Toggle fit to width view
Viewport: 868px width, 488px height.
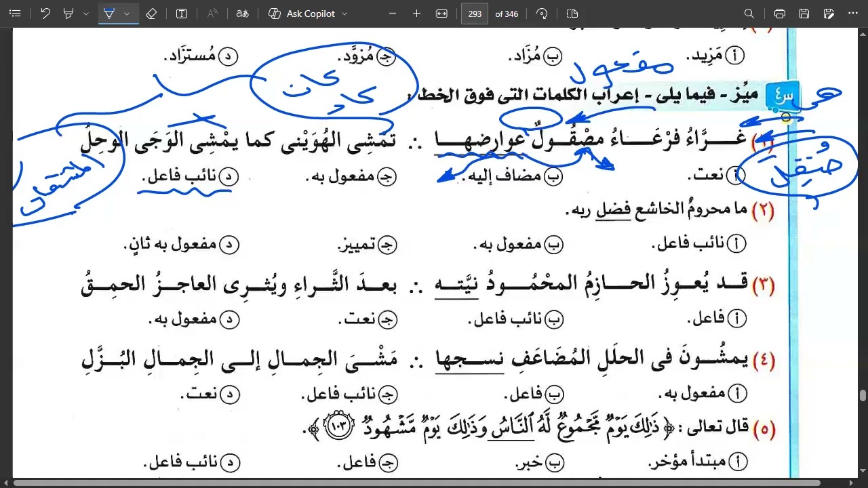point(441,14)
